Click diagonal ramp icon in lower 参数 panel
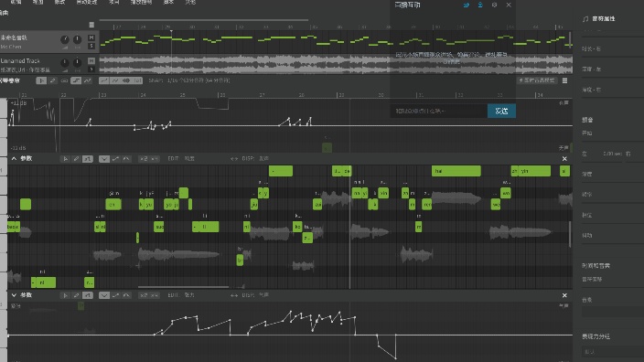This screenshot has height=362, width=644. pos(115,295)
